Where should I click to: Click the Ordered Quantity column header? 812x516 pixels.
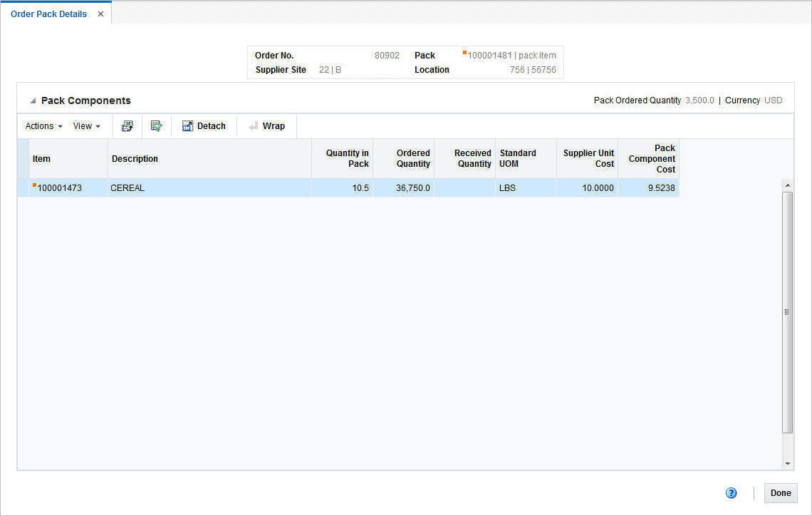point(403,158)
